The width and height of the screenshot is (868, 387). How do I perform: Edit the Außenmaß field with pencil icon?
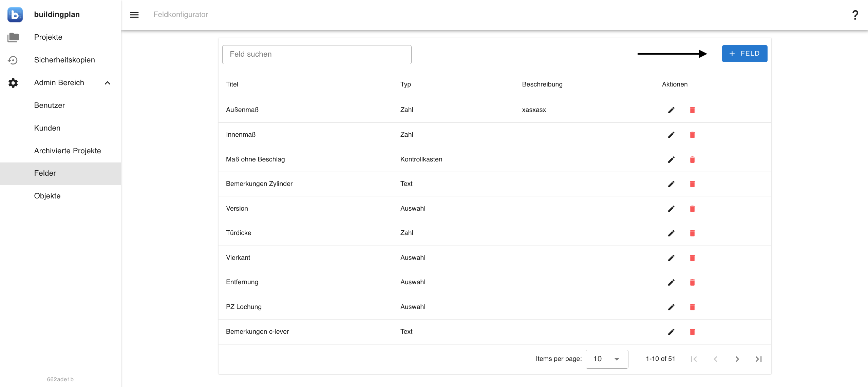click(671, 110)
